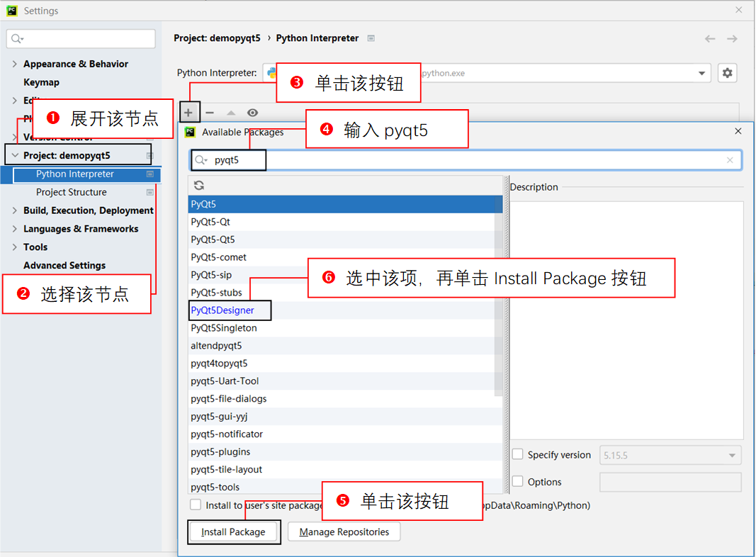
Task: Select the pyqt5-file-dialogs package
Action: point(345,399)
